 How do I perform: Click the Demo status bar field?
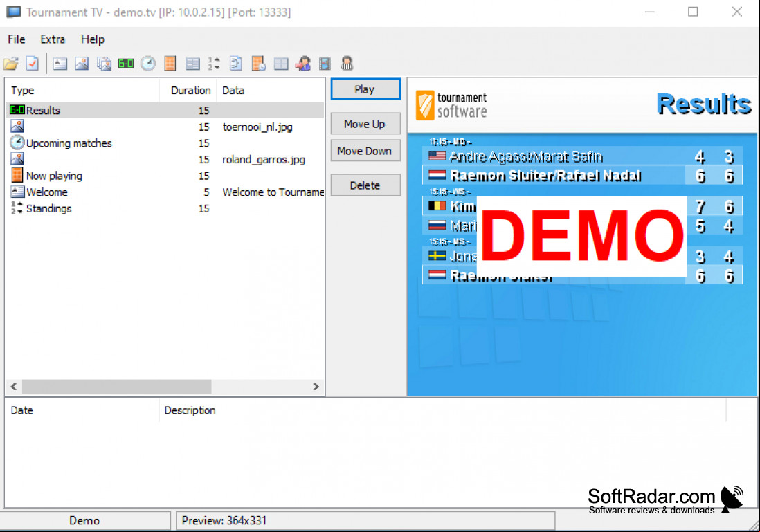pos(85,520)
